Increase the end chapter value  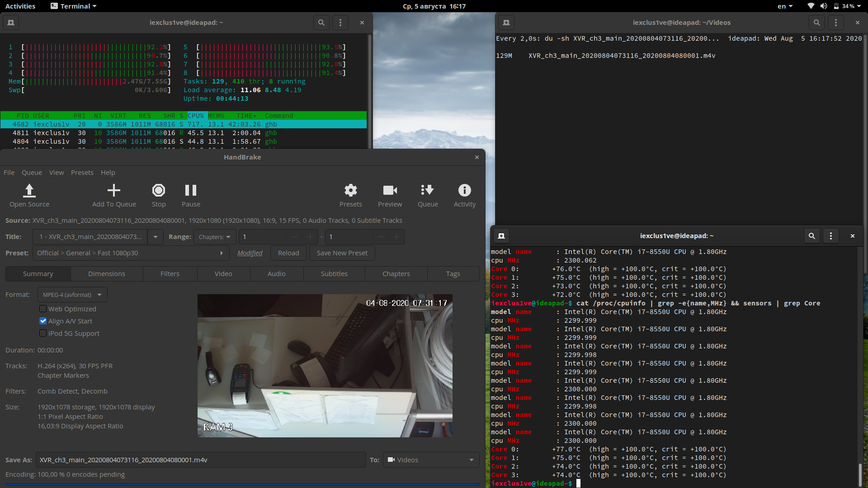(x=396, y=237)
